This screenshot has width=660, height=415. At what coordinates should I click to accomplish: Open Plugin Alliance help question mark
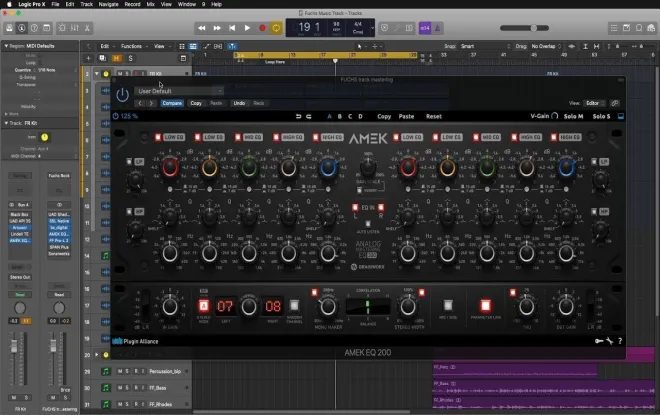620,341
